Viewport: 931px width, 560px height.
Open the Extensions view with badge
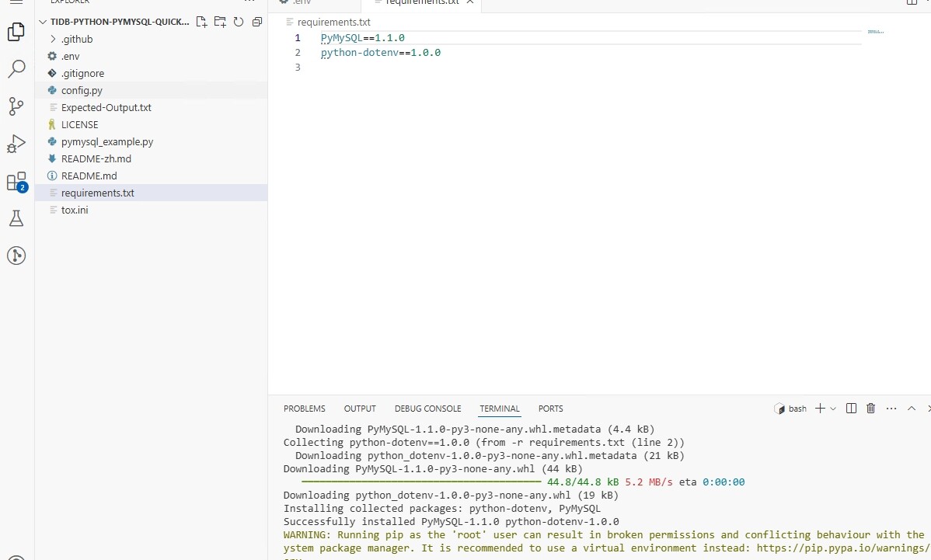point(16,182)
